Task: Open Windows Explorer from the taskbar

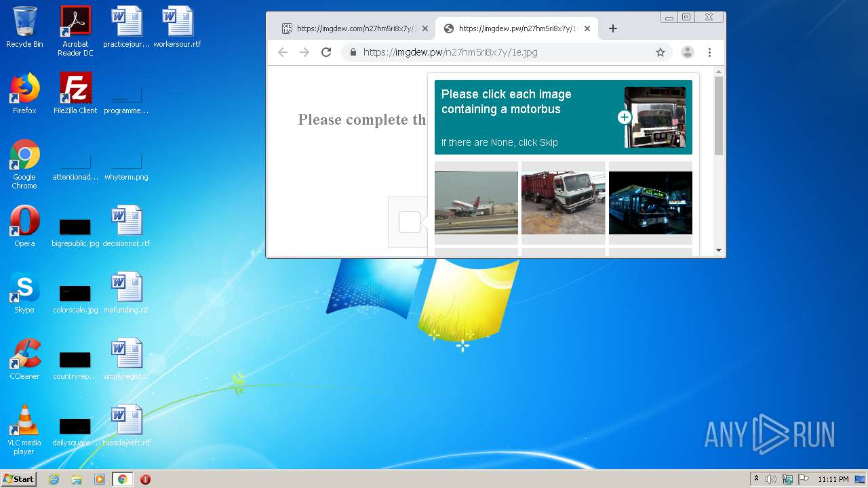Action: click(77, 479)
